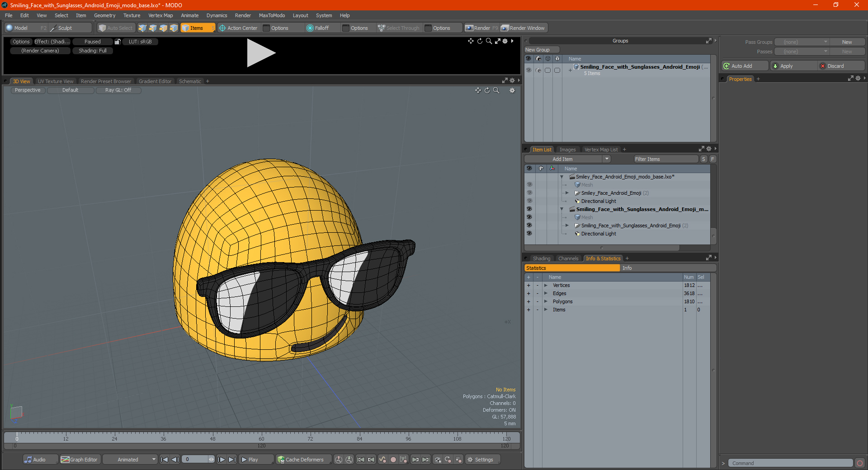The height and width of the screenshot is (470, 868).
Task: Click the New Group button
Action: [542, 50]
